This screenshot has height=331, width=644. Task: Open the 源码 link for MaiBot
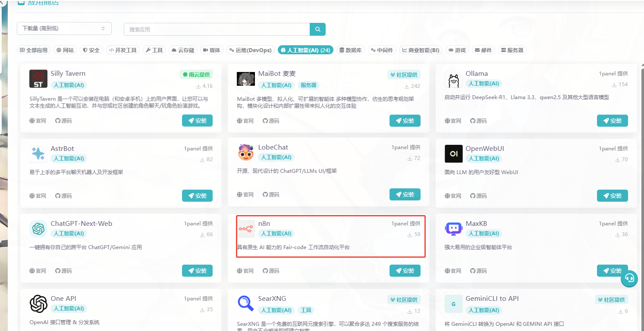tap(271, 121)
